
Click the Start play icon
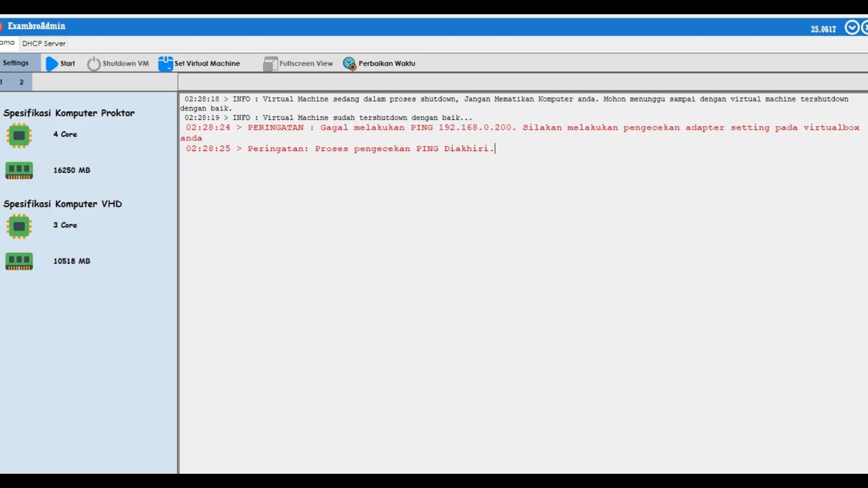52,64
